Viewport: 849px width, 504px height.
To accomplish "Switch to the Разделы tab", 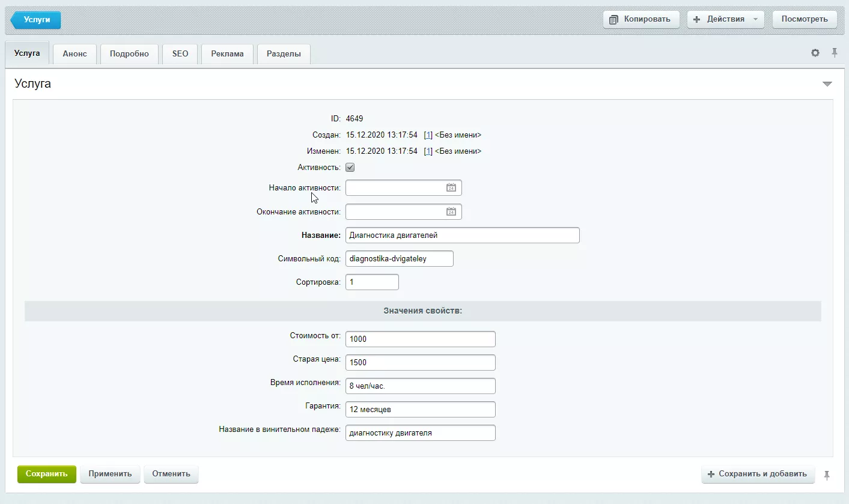I will pyautogui.click(x=284, y=53).
